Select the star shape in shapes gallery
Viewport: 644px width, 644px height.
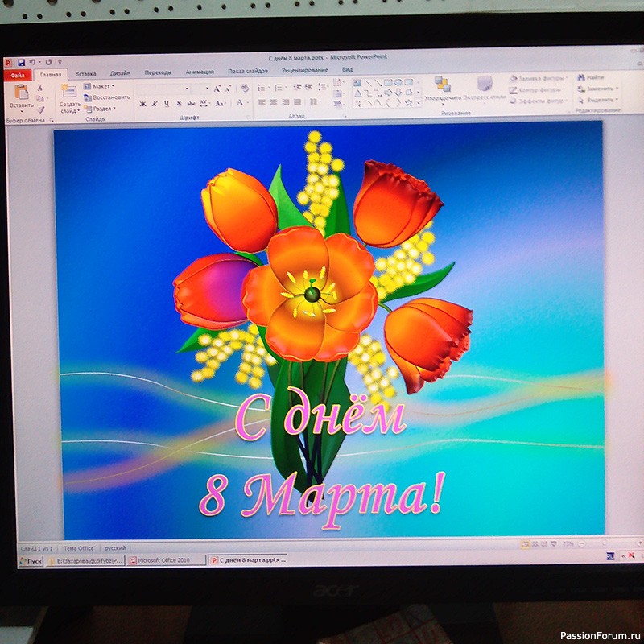click(408, 103)
